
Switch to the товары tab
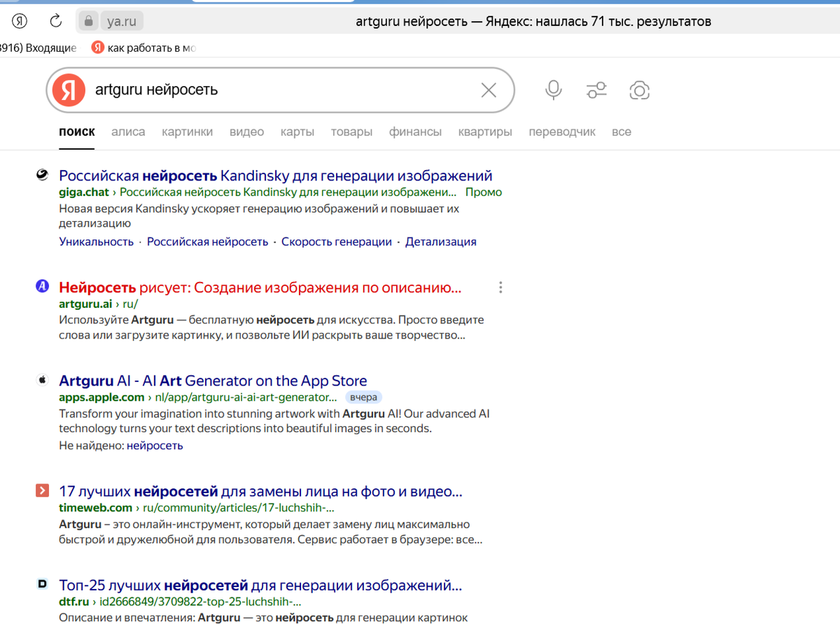[351, 132]
